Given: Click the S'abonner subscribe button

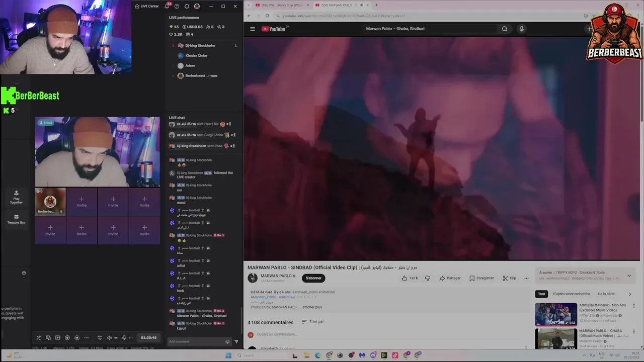Looking at the screenshot, I should (313, 278).
